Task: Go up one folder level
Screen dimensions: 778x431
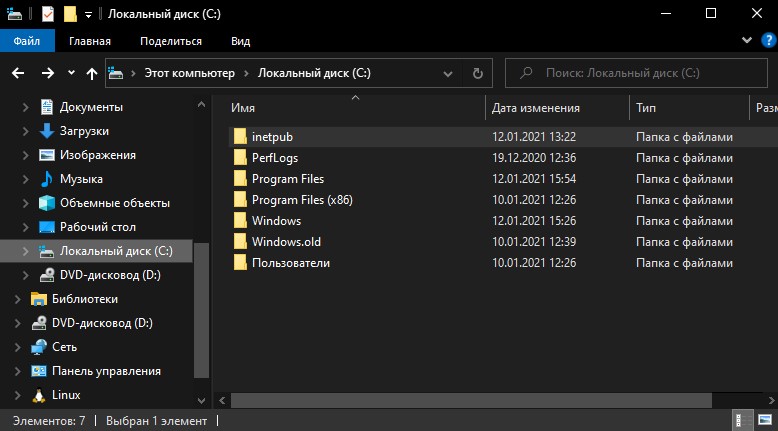Action: (92, 73)
